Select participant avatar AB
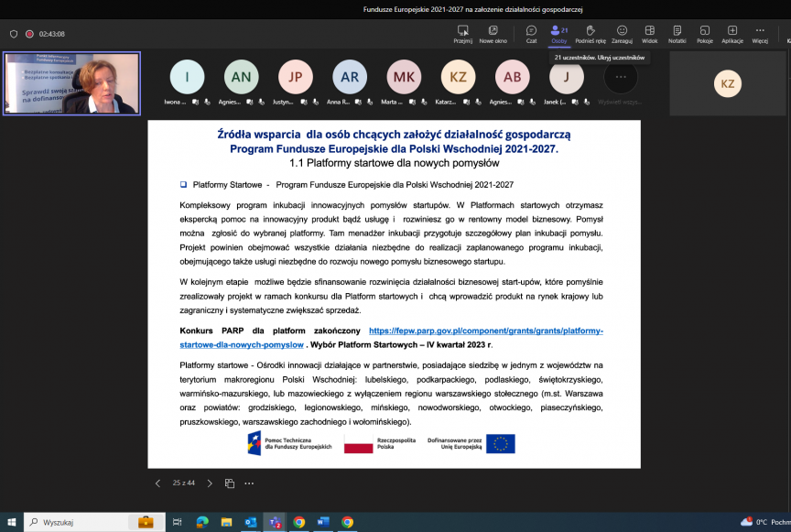This screenshot has width=791, height=532. (512, 77)
